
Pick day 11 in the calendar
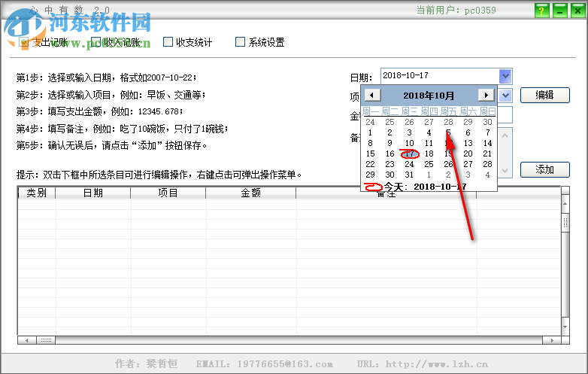pos(429,143)
